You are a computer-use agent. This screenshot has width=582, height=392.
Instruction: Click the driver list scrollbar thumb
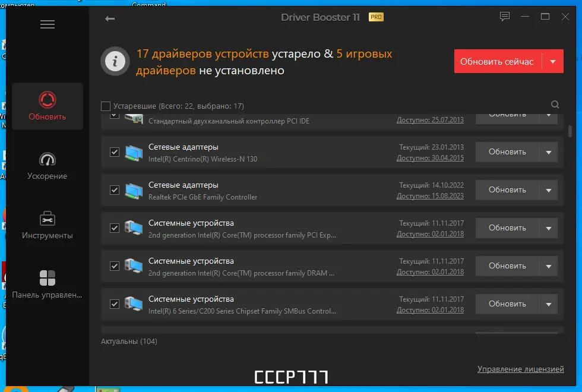tap(570, 131)
